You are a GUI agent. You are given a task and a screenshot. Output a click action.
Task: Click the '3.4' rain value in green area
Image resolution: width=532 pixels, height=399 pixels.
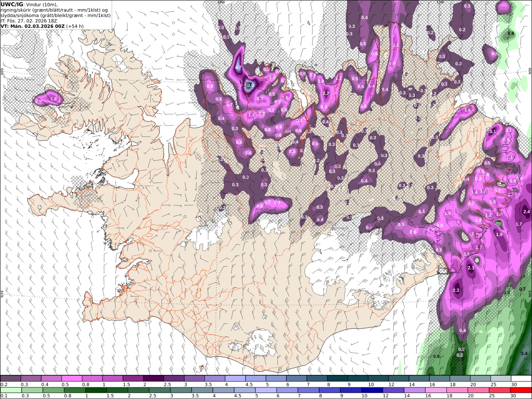click(524, 353)
